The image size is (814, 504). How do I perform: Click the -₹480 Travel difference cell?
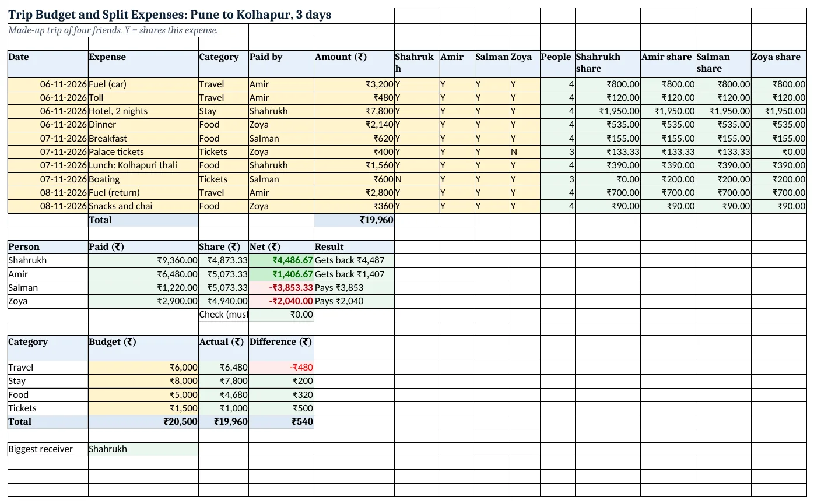tap(281, 367)
